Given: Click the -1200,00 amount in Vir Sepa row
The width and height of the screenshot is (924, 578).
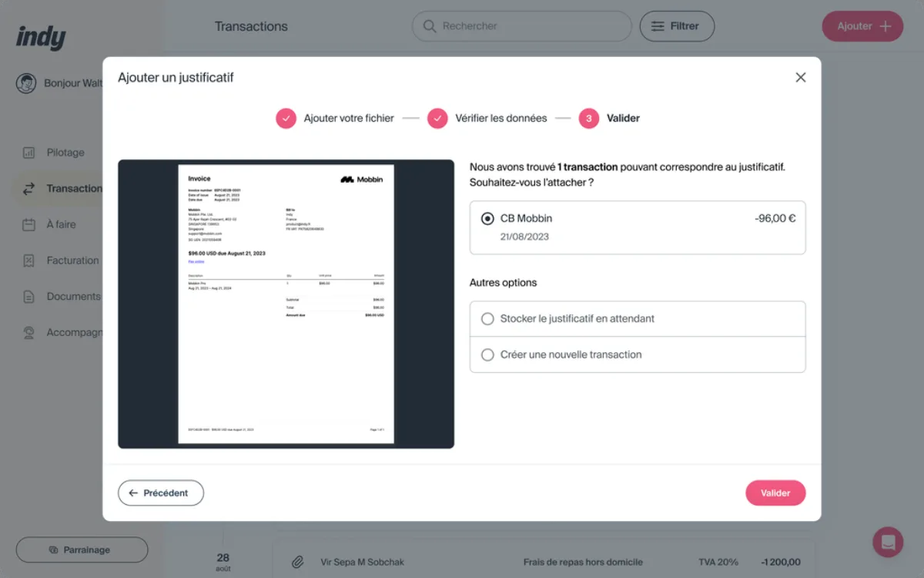Looking at the screenshot, I should tap(780, 563).
